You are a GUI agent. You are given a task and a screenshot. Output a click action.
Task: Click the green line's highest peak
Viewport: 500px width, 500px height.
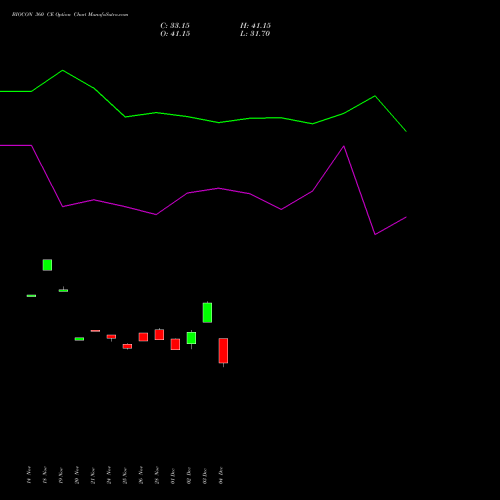coord(63,70)
